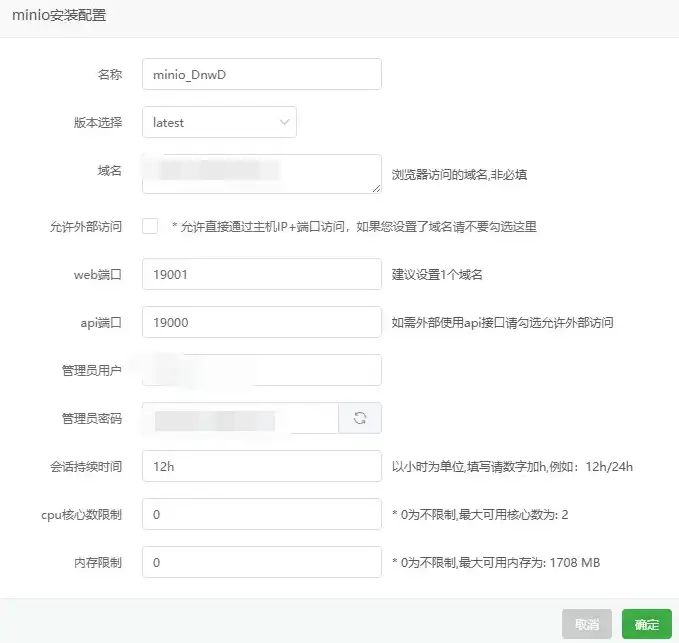679x643 pixels.
Task: Click the 名称 label
Action: point(110,74)
